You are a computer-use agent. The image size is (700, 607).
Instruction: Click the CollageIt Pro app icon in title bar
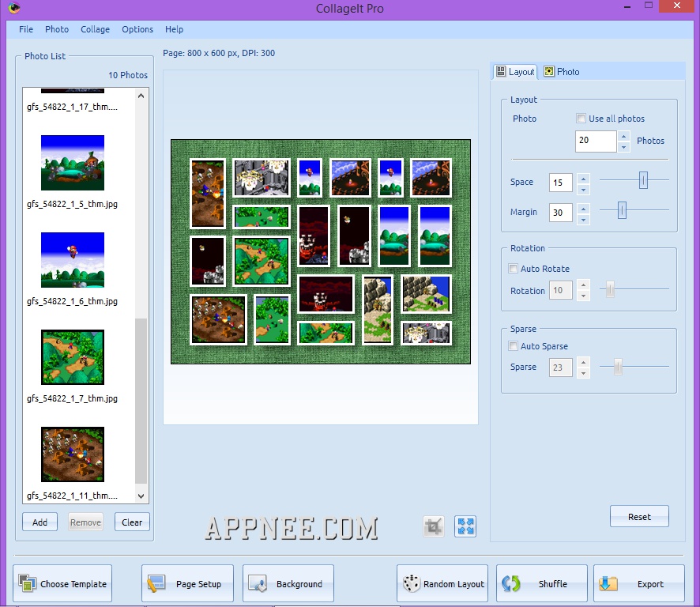[x=14, y=8]
